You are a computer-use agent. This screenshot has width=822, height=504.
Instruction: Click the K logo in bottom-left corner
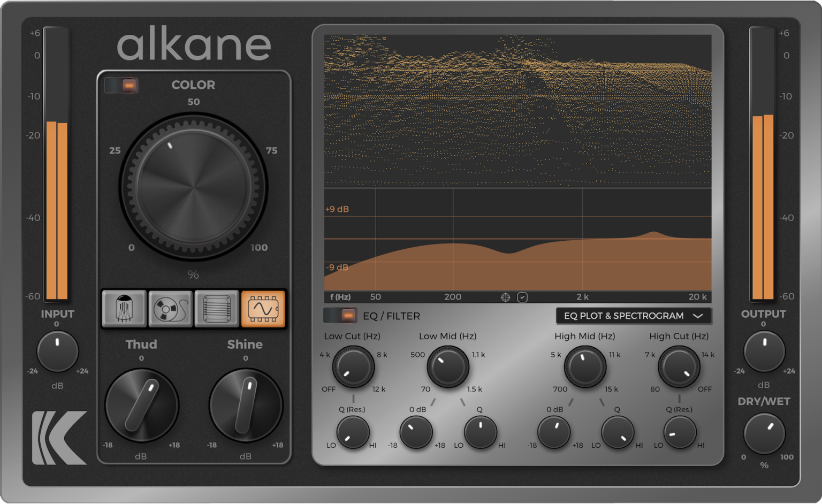tap(59, 438)
